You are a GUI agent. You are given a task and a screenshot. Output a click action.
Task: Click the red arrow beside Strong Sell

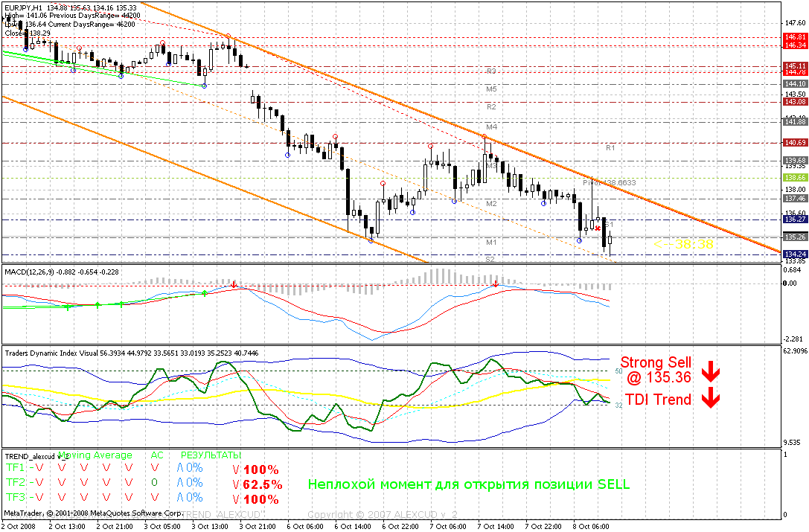(711, 371)
